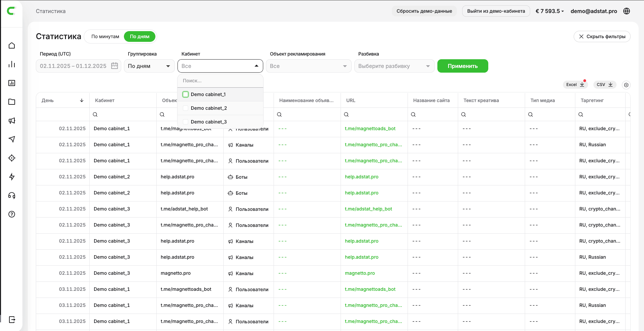Viewport: 644px width, 331px height.
Task: Open support via headset sidebar icon
Action: (12, 195)
